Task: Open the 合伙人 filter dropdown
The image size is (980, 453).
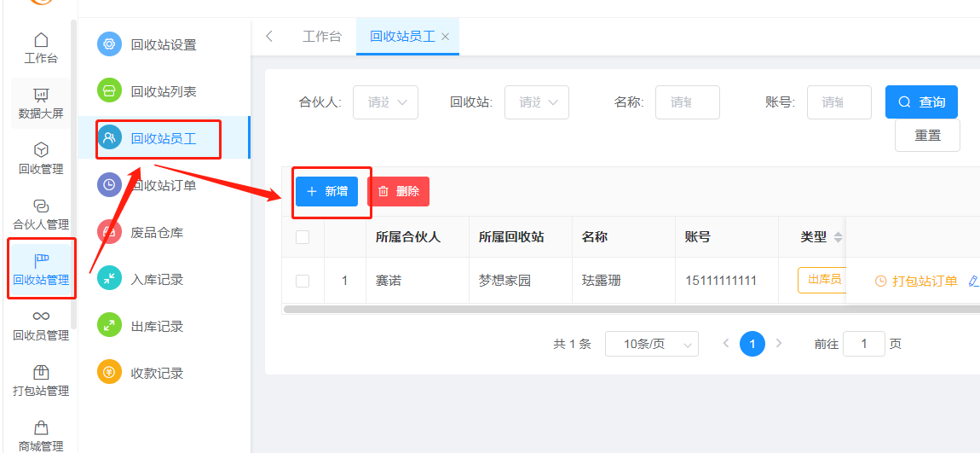Action: tap(386, 102)
